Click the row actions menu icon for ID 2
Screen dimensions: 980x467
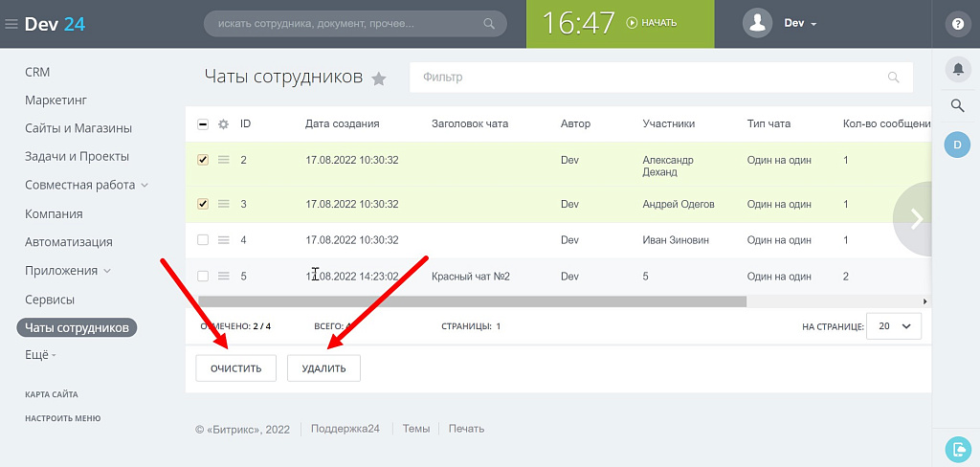(x=223, y=160)
